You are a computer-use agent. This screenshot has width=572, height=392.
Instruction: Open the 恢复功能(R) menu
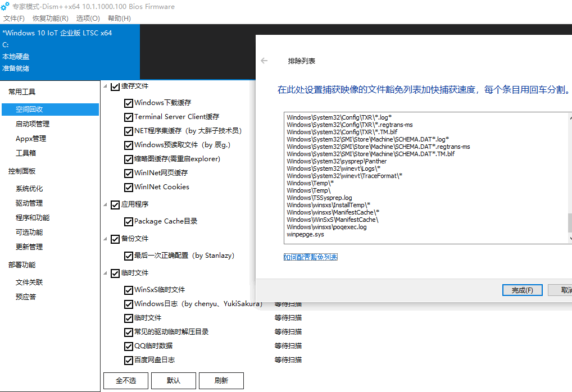51,19
